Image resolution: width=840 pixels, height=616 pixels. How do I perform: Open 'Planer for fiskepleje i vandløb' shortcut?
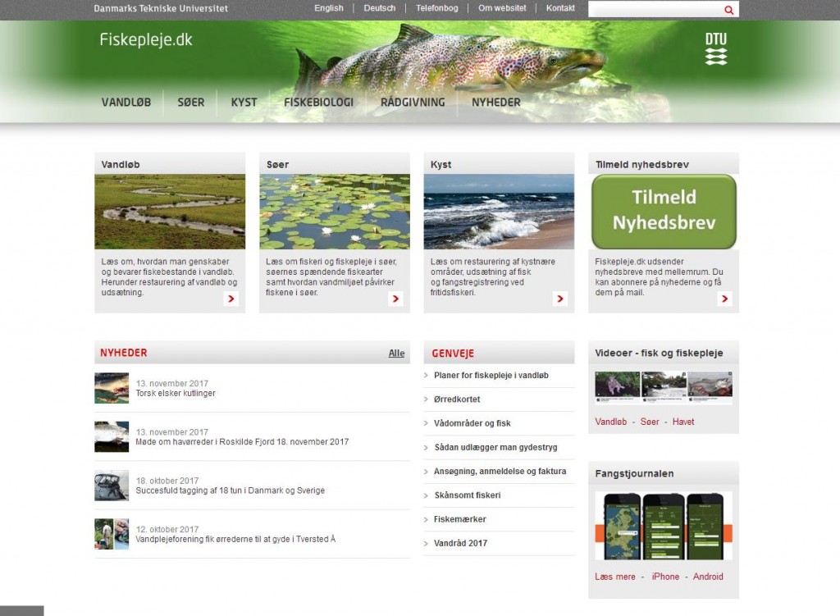click(491, 376)
